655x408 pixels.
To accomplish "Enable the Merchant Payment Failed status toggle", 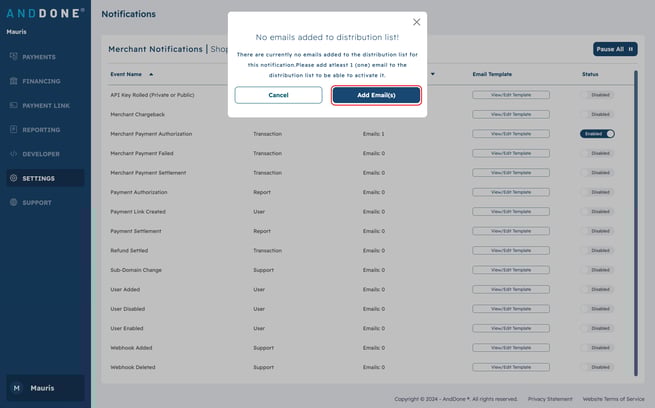I will coord(597,153).
